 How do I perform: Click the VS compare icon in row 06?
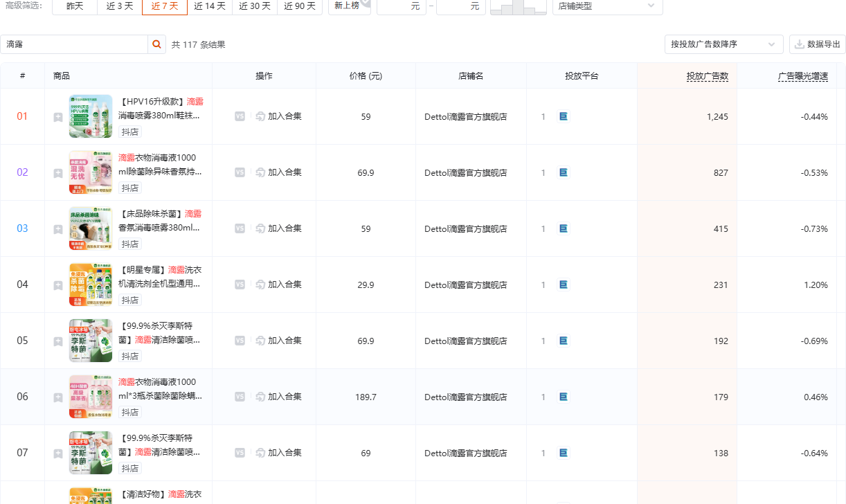240,397
